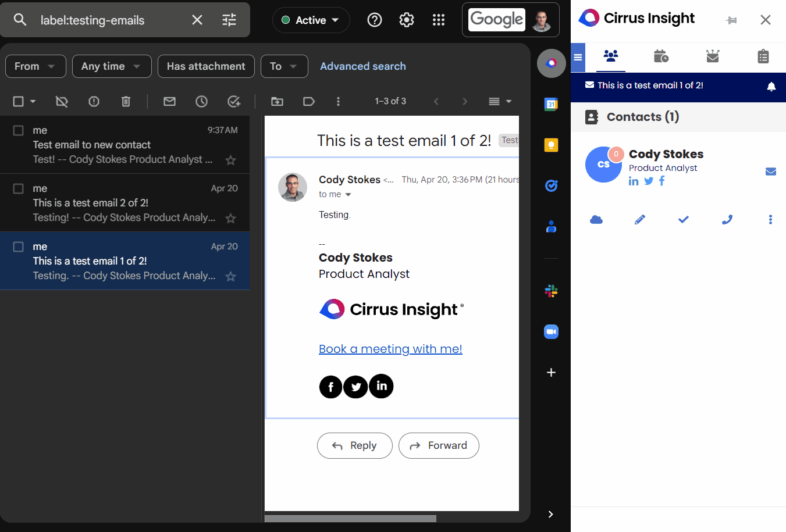Screen dimensions: 786x532
Task: Edit contact with the pencil icon
Action: 640,220
